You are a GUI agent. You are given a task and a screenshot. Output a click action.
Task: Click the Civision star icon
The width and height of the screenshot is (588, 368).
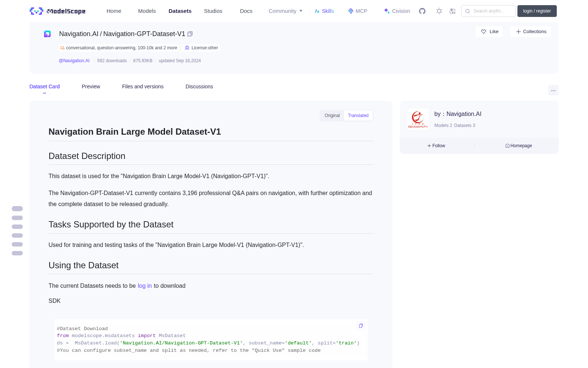pos(387,11)
